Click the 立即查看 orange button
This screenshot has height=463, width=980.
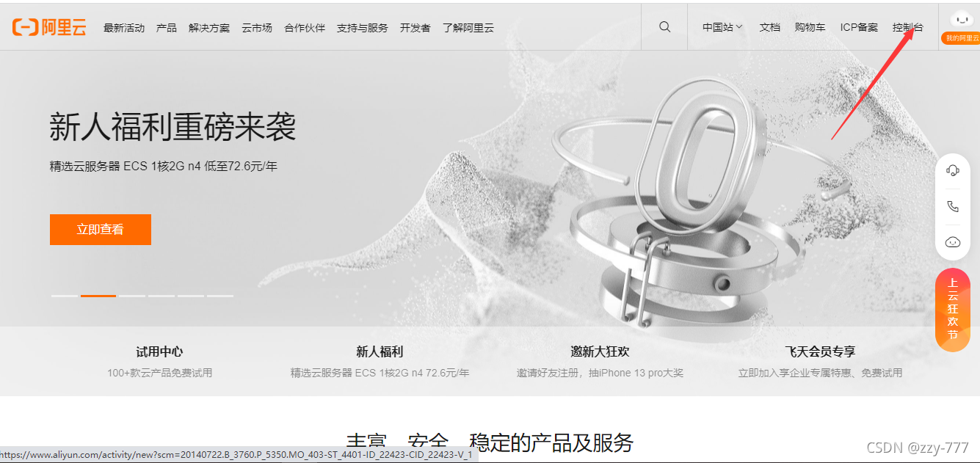pos(100,229)
